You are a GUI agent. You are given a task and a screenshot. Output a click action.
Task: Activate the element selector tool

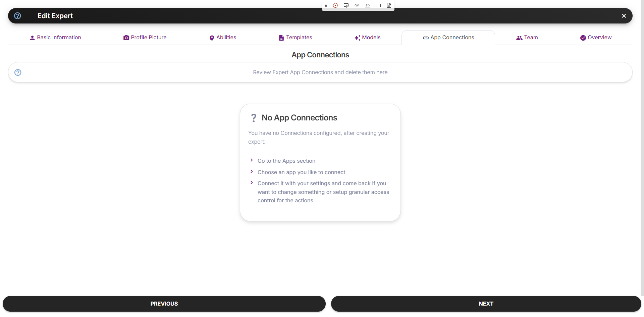point(346,5)
